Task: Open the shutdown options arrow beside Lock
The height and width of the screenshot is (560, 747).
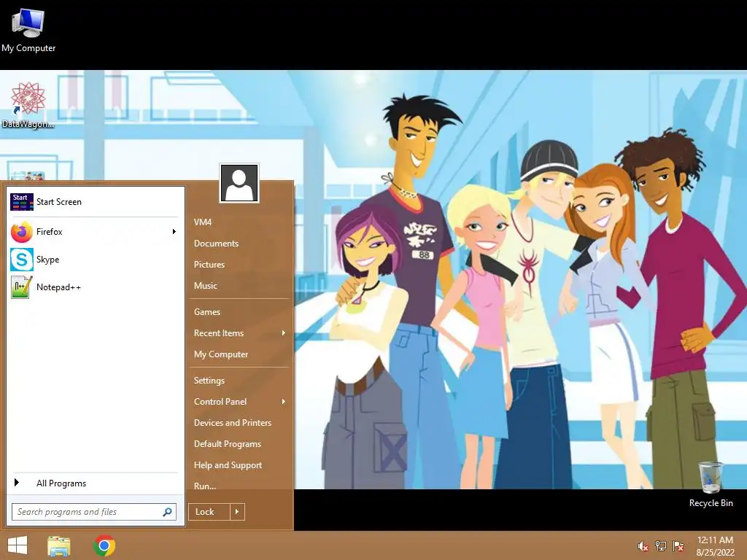Action: (x=237, y=512)
